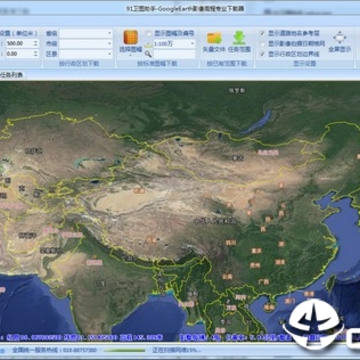Click the 正在扫描网络 status text
The image size is (360, 360).
coord(176,350)
